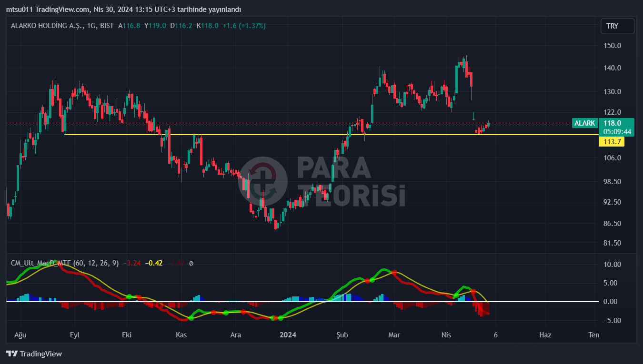Click the Eyl month on the time axis
Image resolution: width=643 pixels, height=364 pixels.
coord(75,335)
